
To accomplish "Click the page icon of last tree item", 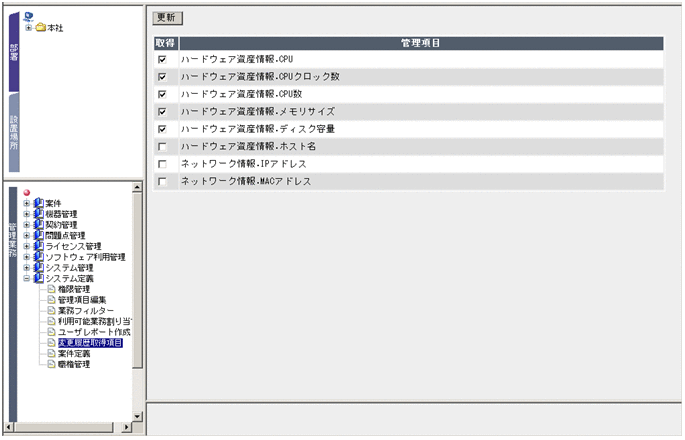I will click(x=51, y=364).
